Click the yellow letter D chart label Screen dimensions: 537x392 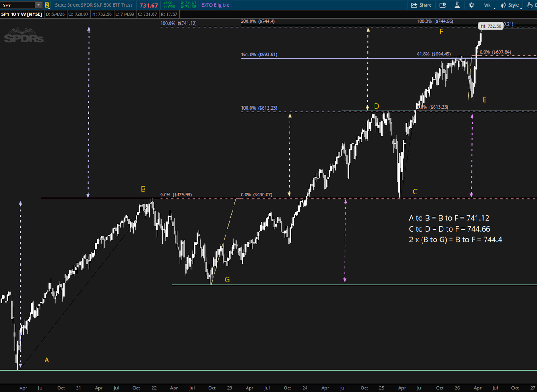376,106
